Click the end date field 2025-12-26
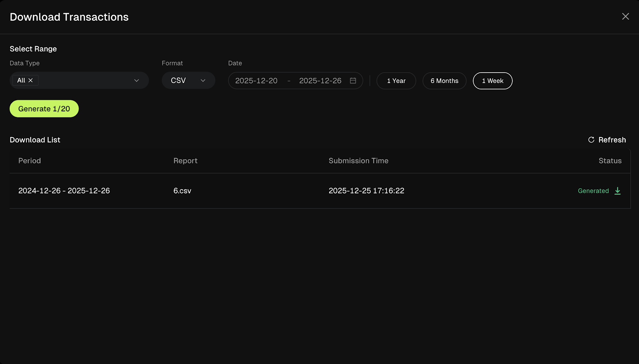The image size is (639, 364). click(320, 81)
